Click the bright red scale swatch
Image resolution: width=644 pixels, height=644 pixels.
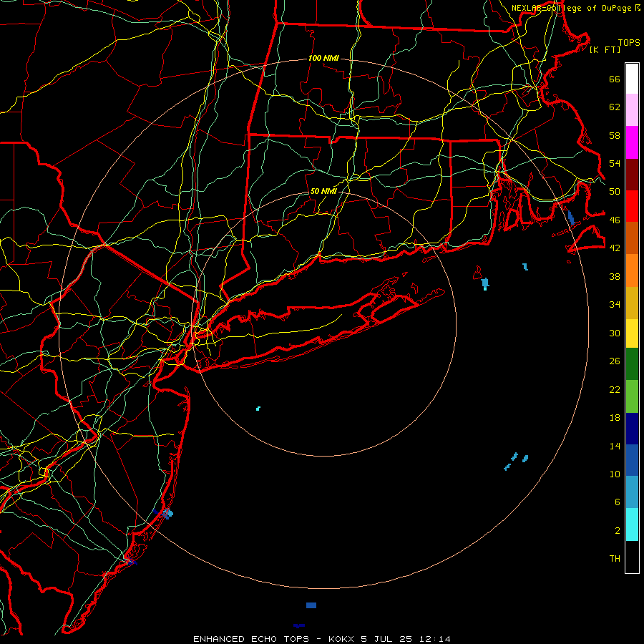point(632,206)
